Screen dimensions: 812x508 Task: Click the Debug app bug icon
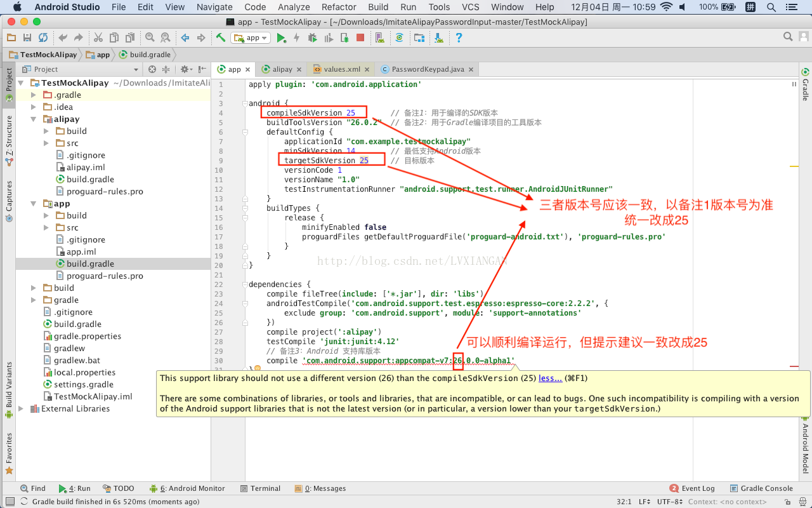(312, 38)
